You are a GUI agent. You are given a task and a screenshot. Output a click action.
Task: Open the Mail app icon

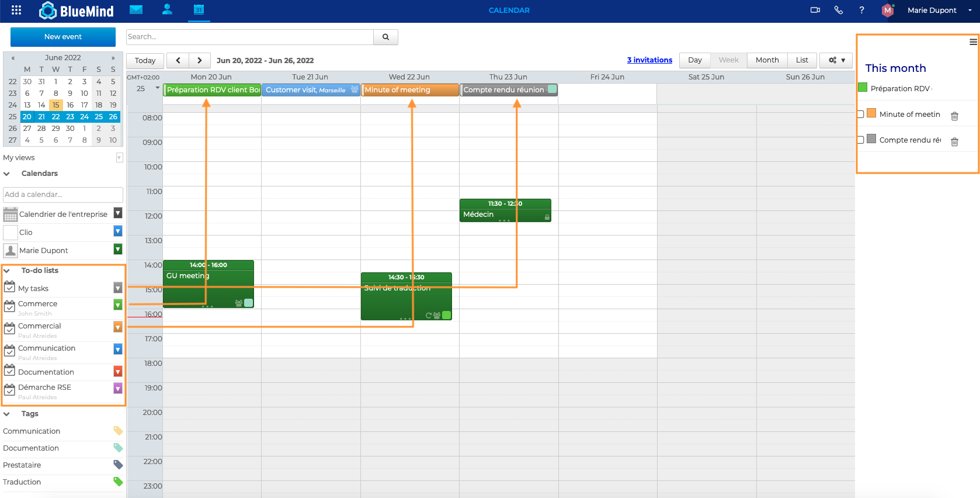click(x=136, y=9)
